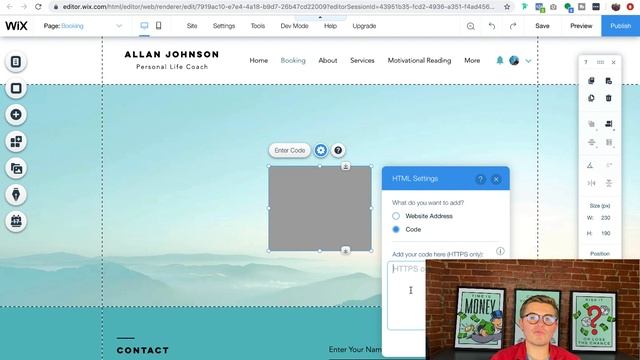Click the Personal Life Coach subtitle

click(x=172, y=67)
